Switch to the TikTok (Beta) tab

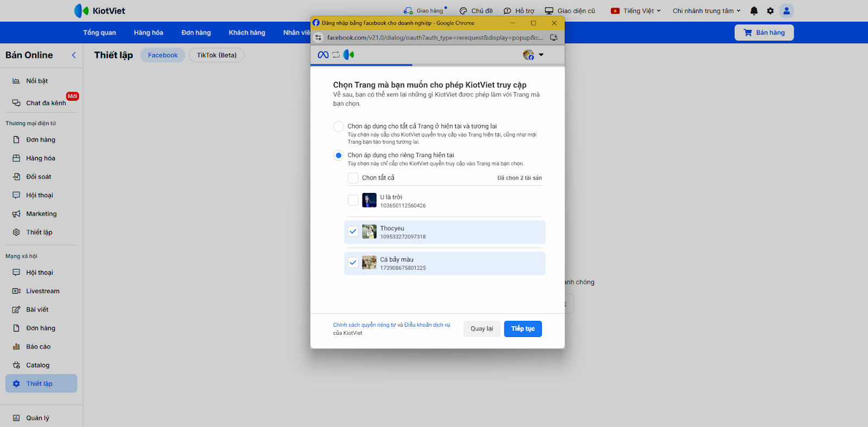217,55
